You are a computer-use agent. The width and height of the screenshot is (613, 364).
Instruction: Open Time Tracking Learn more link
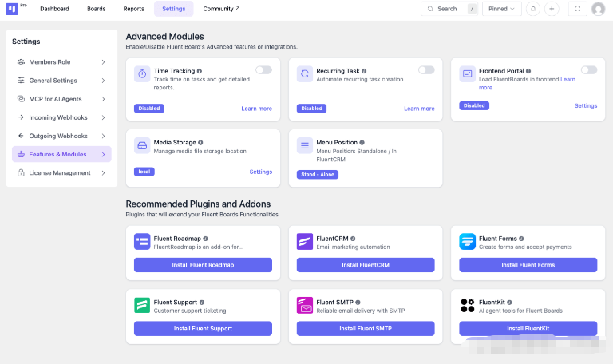(x=256, y=109)
